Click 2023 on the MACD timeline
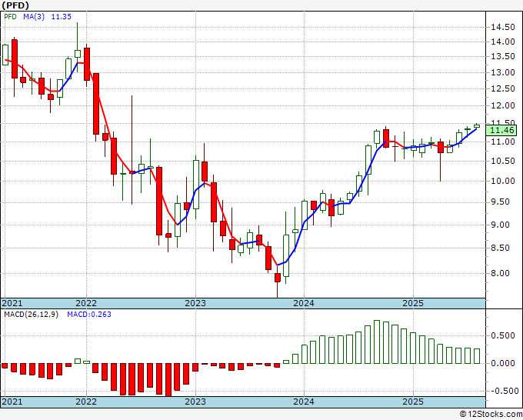 195,402
